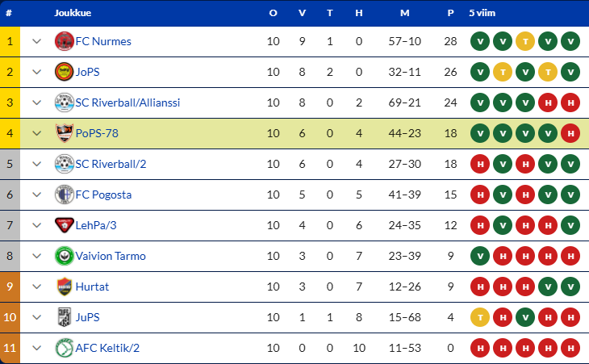589x364 pixels.
Task: Click the LehPa/3 shield logo
Action: click(65, 225)
